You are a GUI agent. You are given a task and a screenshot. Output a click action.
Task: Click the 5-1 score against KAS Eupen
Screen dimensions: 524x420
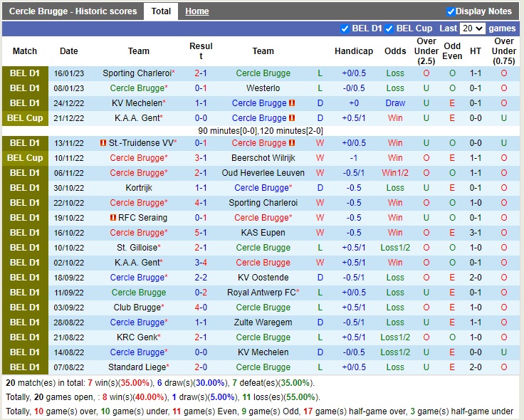pos(201,233)
